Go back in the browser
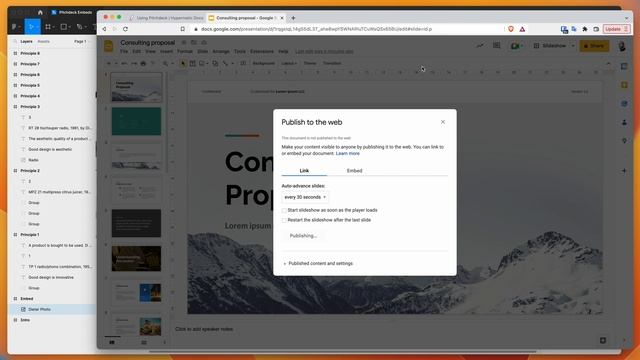The image size is (640, 360). tap(104, 29)
